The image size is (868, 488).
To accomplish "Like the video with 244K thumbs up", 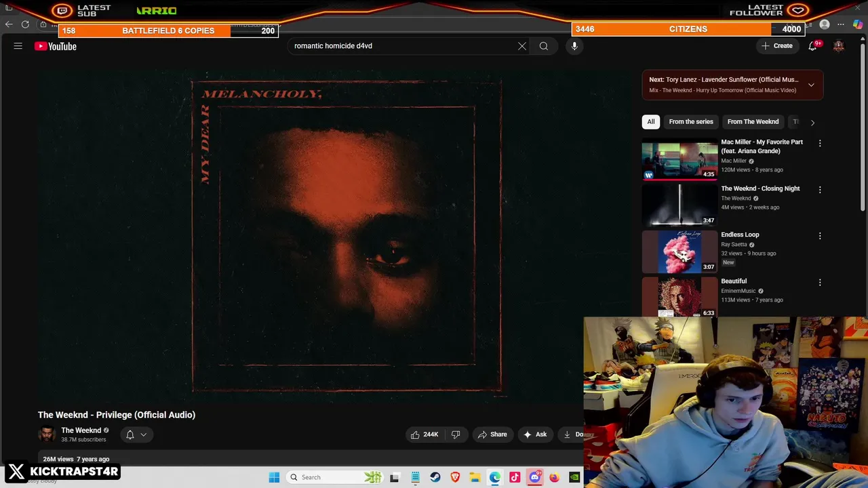I will click(425, 434).
